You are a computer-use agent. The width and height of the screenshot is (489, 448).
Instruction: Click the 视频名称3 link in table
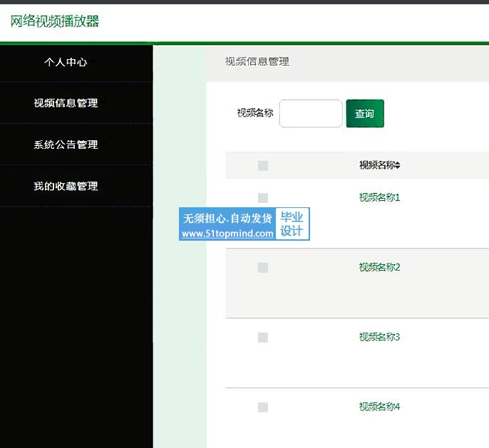[379, 337]
